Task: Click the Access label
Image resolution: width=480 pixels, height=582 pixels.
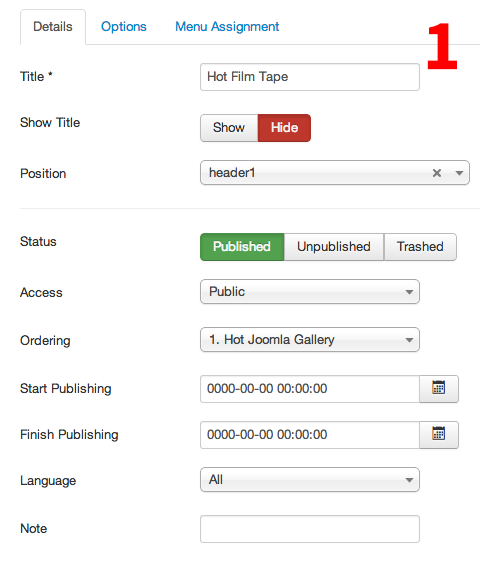Action: (x=41, y=292)
